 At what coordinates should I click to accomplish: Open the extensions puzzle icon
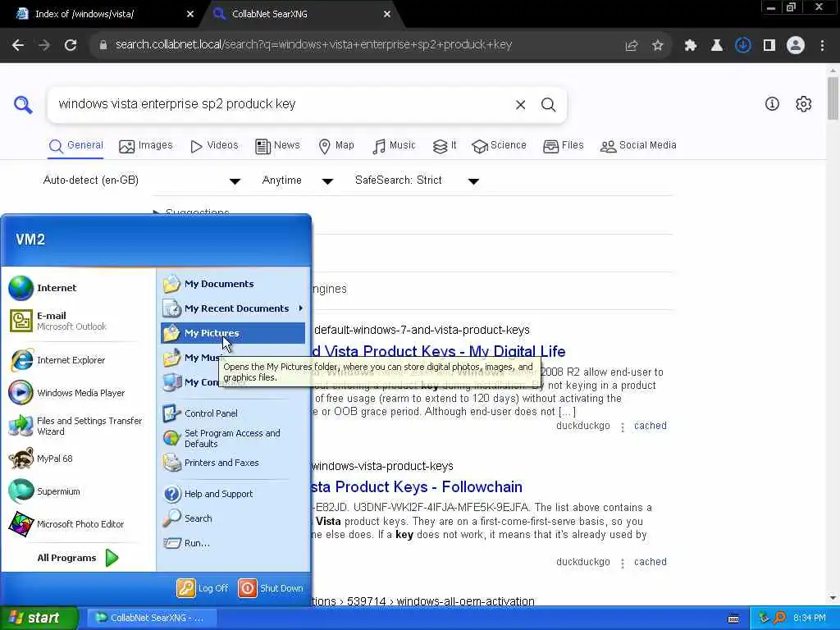pos(691,46)
